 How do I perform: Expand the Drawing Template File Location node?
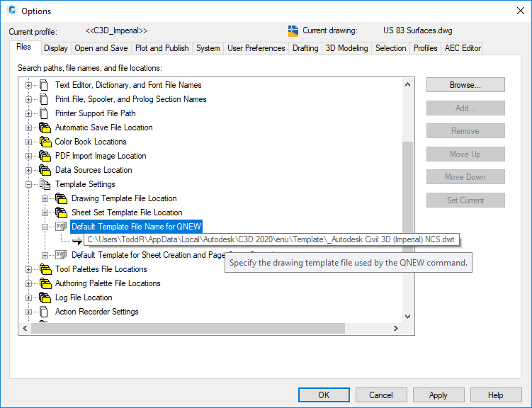point(45,199)
